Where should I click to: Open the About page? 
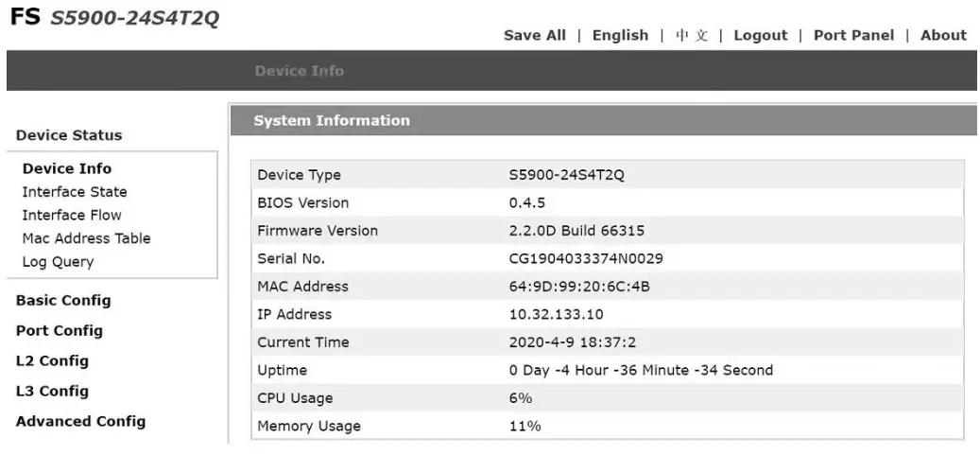(x=943, y=35)
